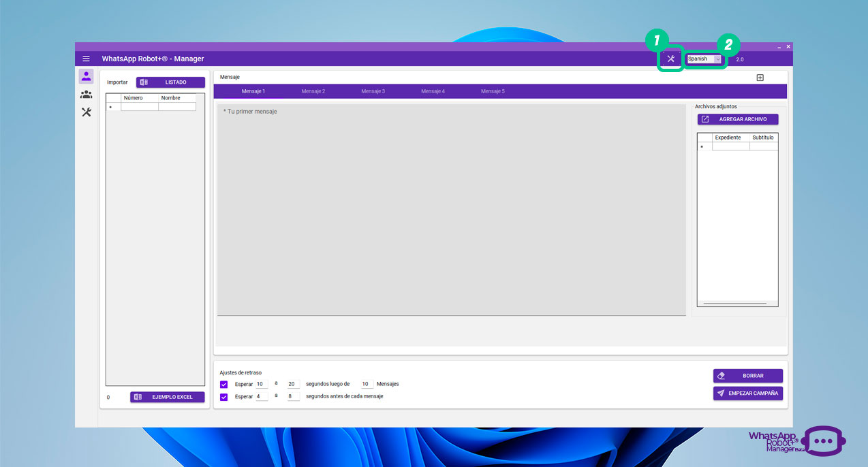Click the 10 Mensajes count field
Image resolution: width=868 pixels, height=467 pixels.
point(367,384)
